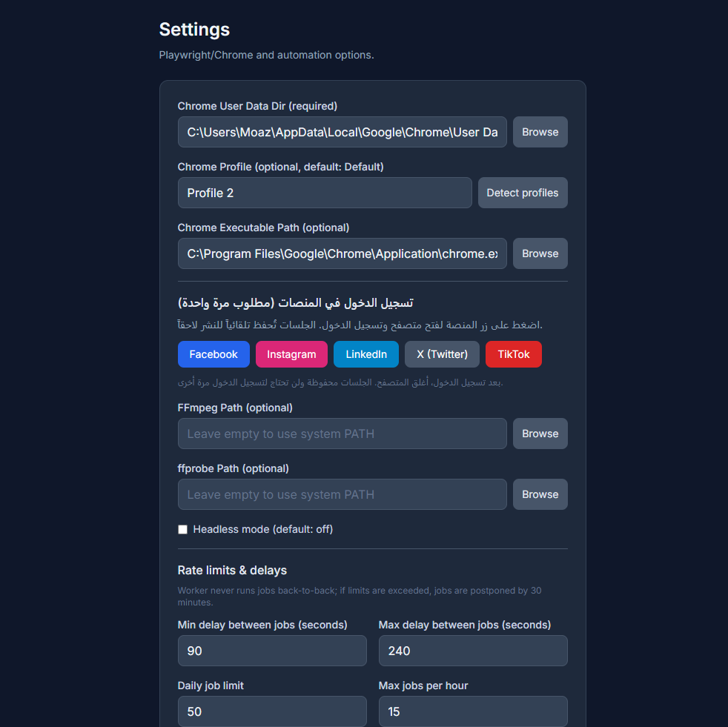Browse for ffprobe Path

coord(540,494)
